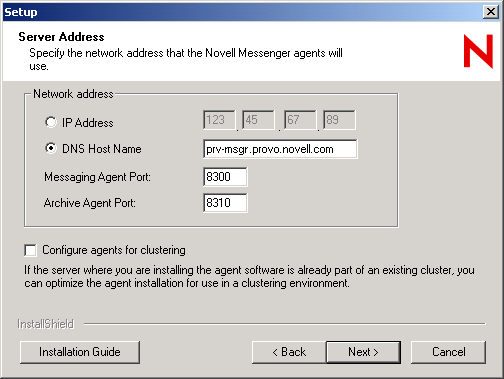Viewport: 504px width, 379px height.
Task: Click the second IP octet field 45
Action: pos(258,120)
